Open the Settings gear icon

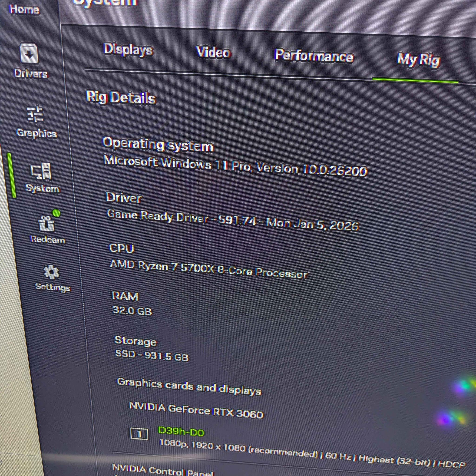point(52,272)
